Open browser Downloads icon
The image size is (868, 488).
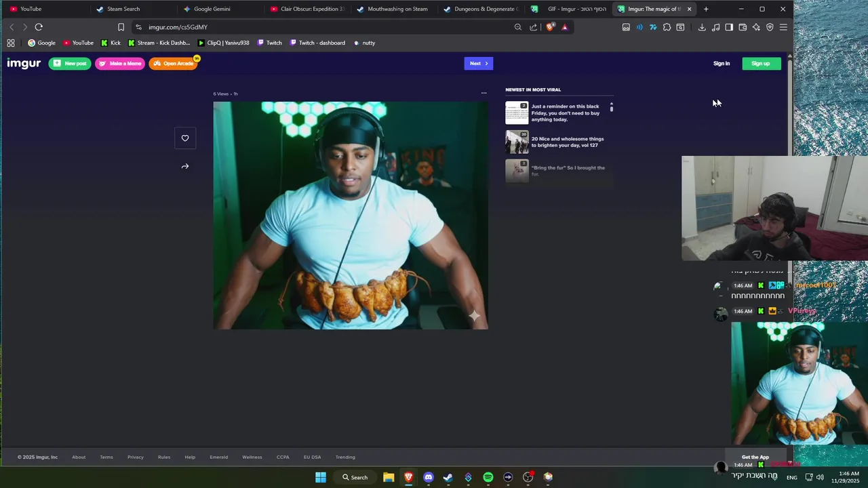(702, 27)
